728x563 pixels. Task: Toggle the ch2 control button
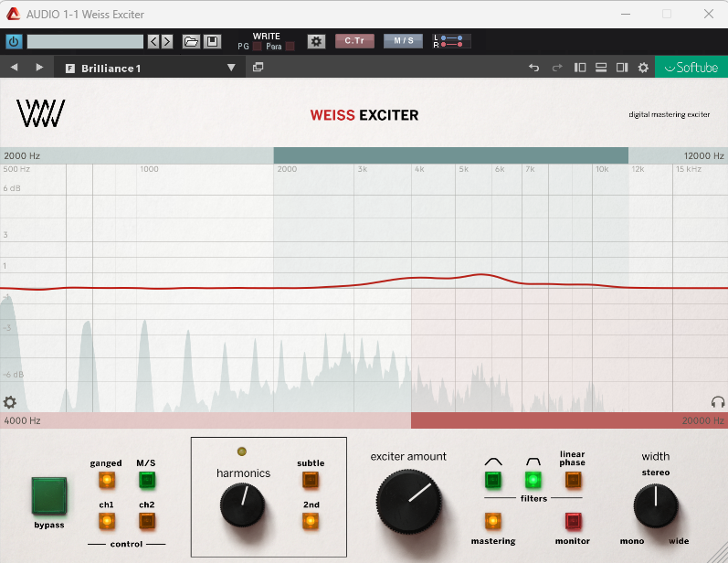tap(147, 521)
